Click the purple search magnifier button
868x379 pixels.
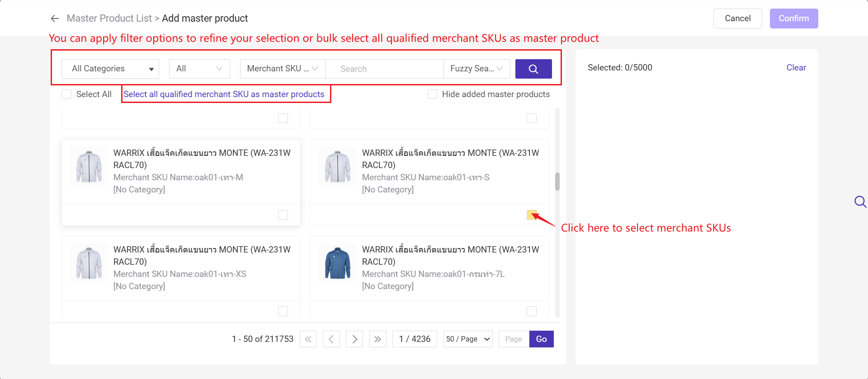click(x=533, y=69)
